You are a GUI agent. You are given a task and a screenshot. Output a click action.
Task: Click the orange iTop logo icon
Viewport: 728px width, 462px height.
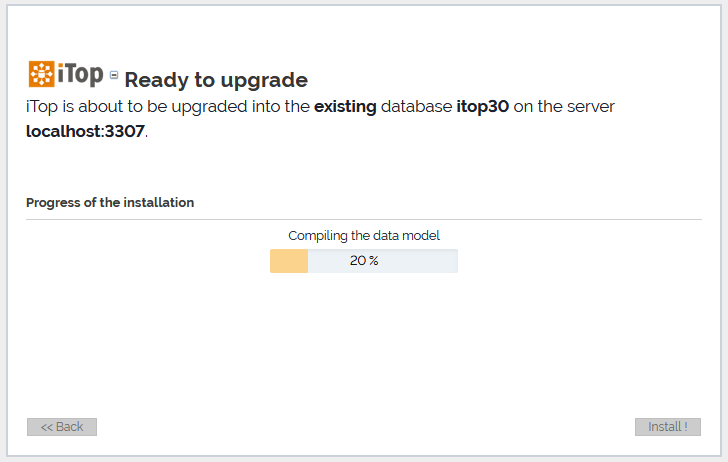(x=41, y=75)
